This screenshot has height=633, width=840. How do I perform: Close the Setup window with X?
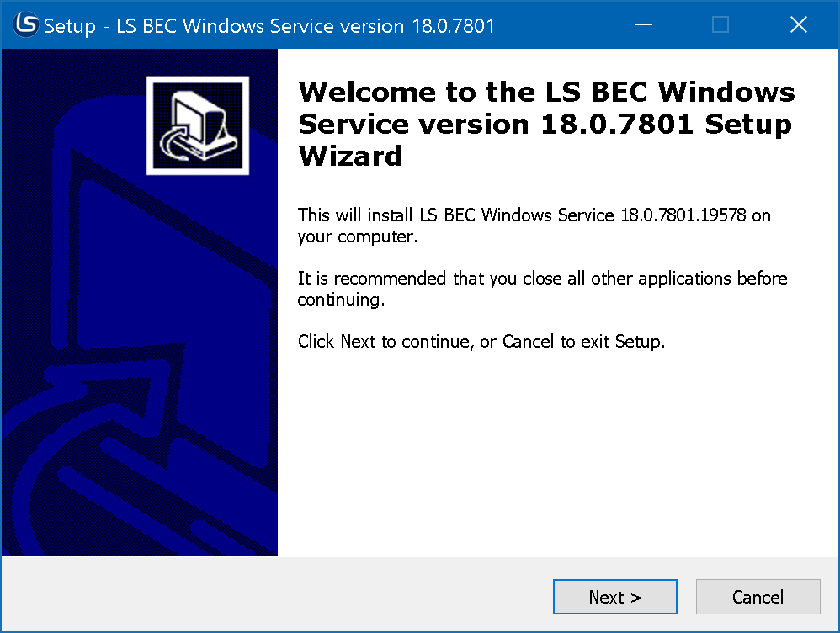coord(799,25)
